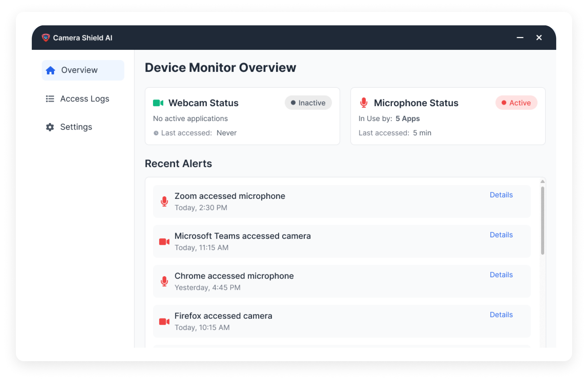The image size is (588, 381).
Task: Click the Active microphone status badge
Action: 516,103
